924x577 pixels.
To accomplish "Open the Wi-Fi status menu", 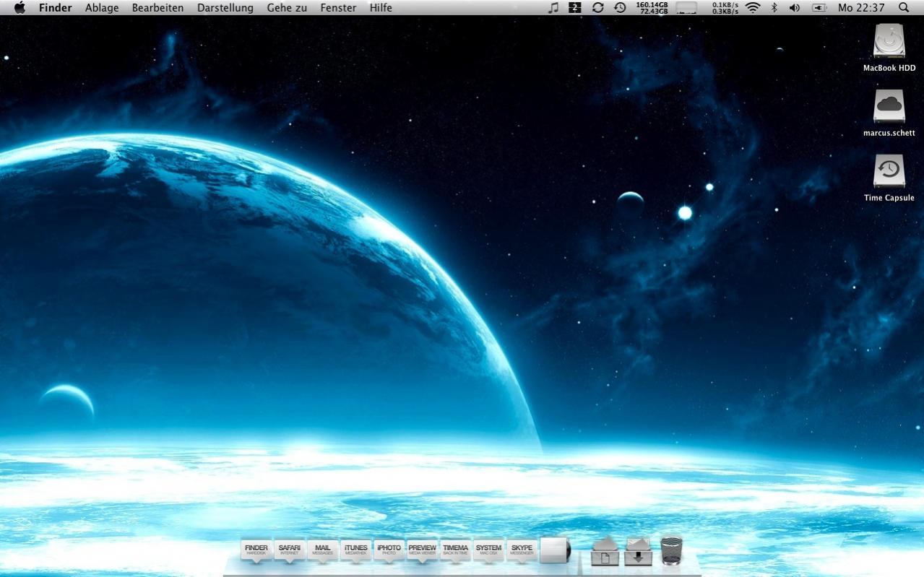I will coord(753,8).
